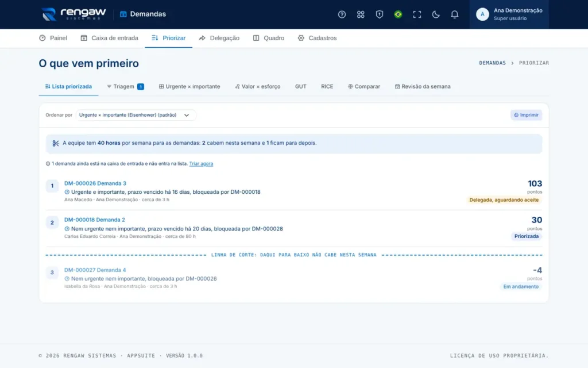Switch to the GUT subtab

point(300,86)
